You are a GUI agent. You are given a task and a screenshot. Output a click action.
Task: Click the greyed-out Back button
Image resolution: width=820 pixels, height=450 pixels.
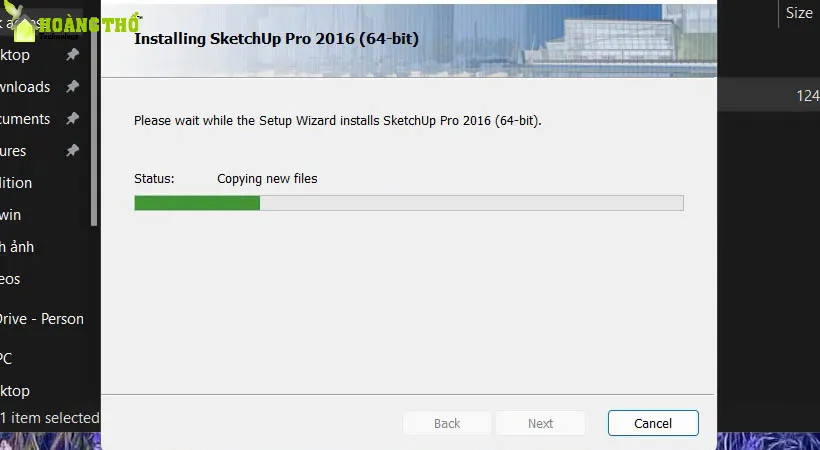point(447,423)
